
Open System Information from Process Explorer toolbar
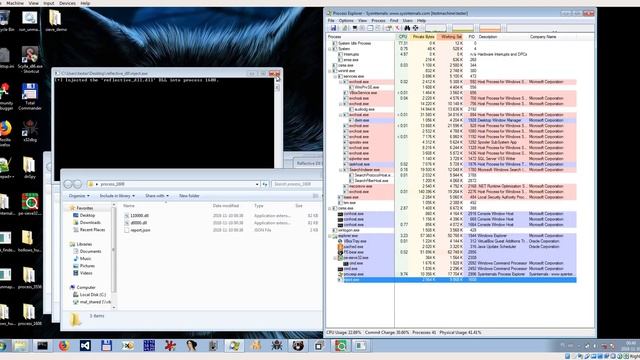[x=354, y=28]
